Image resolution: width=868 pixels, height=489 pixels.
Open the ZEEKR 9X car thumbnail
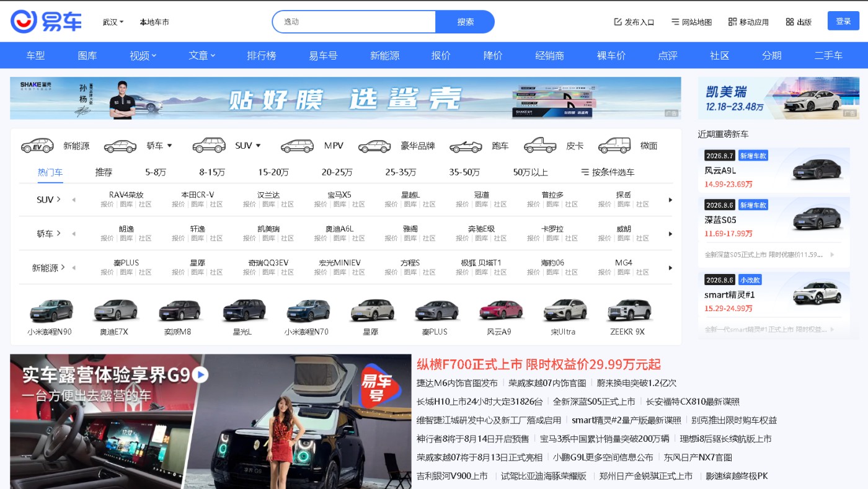click(x=629, y=311)
